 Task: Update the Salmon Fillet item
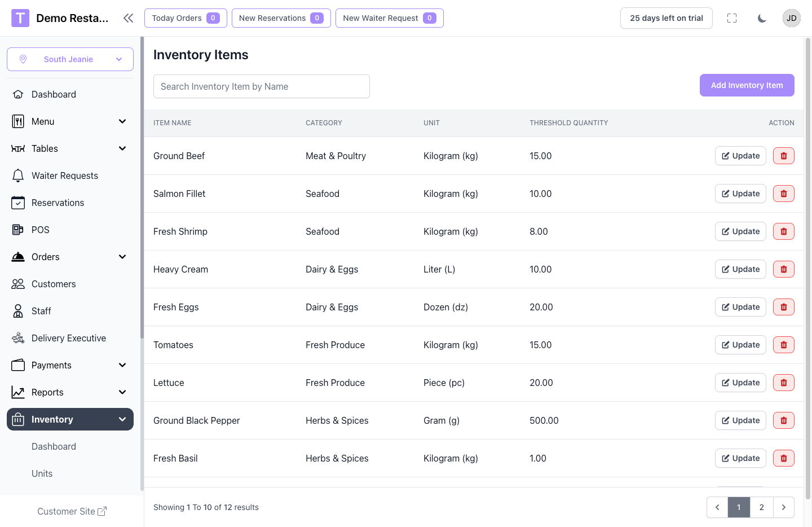[740, 194]
